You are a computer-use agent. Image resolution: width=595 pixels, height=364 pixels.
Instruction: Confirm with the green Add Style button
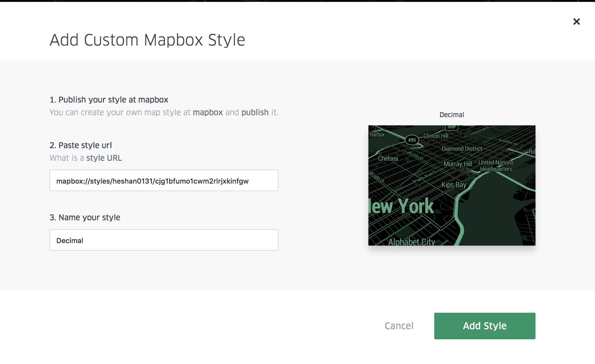tap(485, 326)
